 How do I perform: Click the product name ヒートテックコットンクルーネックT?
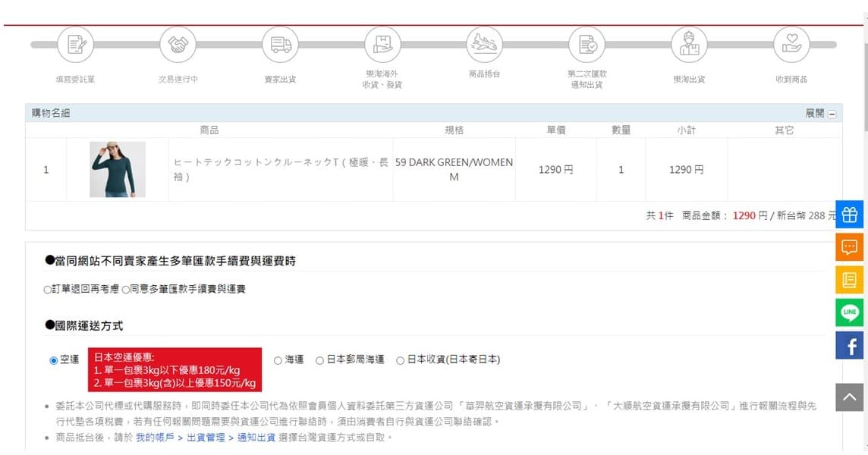click(x=281, y=169)
